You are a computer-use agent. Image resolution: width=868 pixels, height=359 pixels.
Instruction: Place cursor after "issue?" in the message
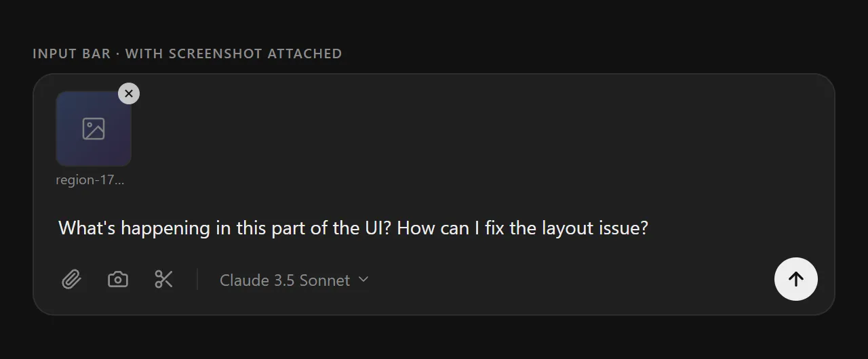coord(650,228)
